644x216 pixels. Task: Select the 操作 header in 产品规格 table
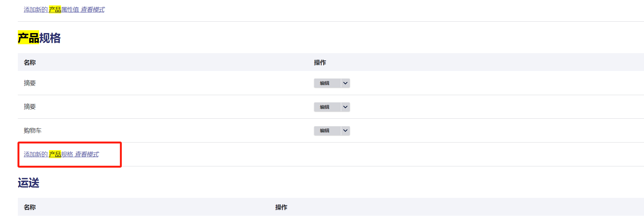[x=320, y=62]
